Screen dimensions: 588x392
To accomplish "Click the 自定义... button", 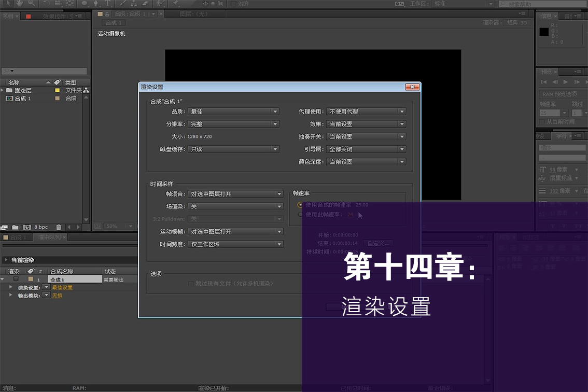I will 378,244.
